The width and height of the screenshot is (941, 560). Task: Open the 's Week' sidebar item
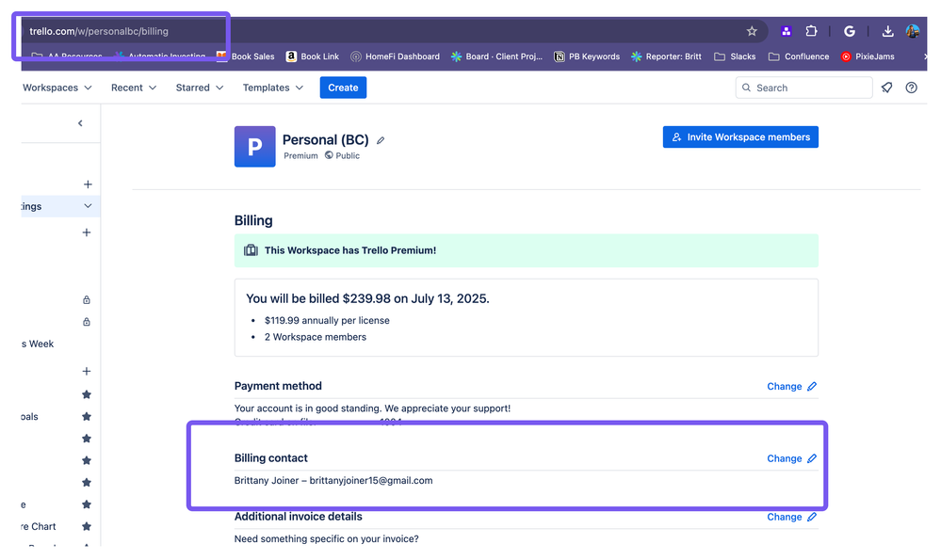click(x=38, y=344)
